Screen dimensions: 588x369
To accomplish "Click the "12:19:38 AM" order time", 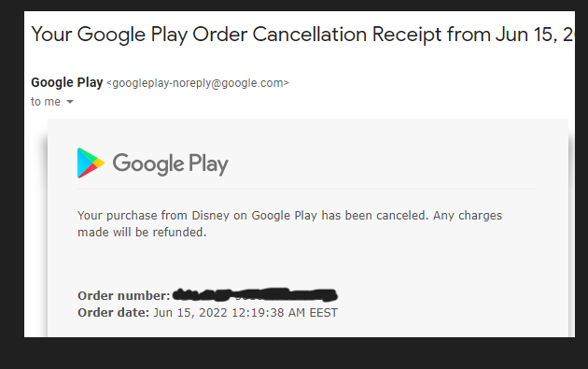I will (x=268, y=313).
